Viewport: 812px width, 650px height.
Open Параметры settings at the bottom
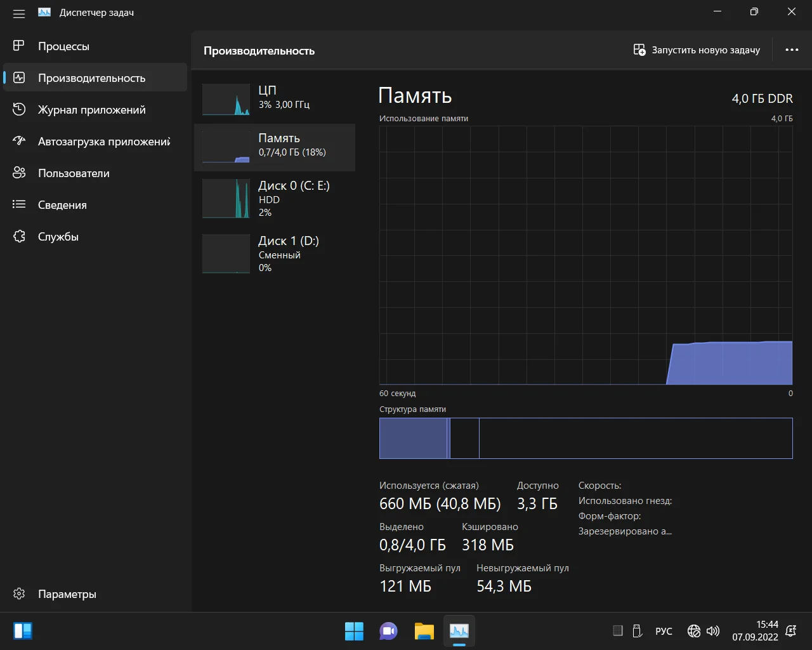67,594
